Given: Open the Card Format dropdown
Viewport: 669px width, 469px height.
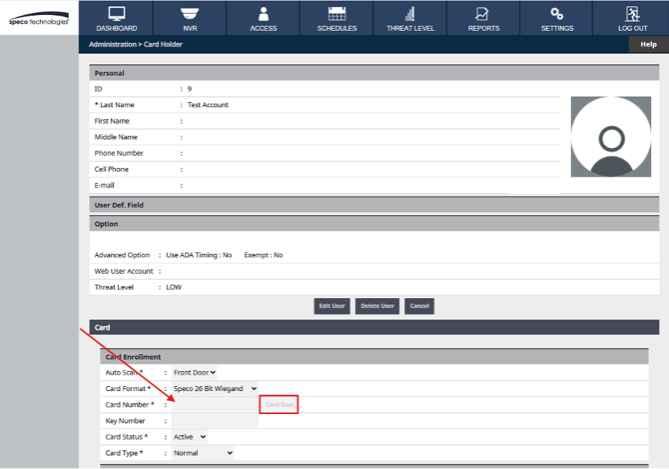Looking at the screenshot, I should click(x=215, y=388).
